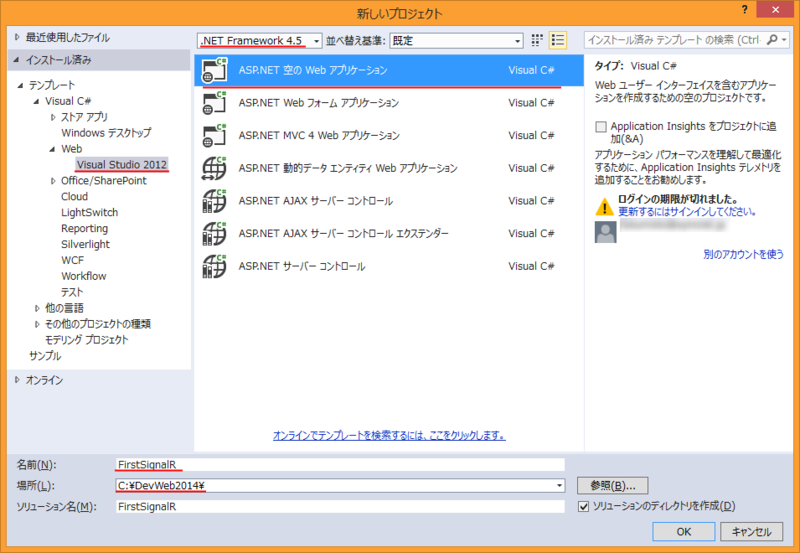
Task: Switch to small icons grid view
Action: pos(537,40)
